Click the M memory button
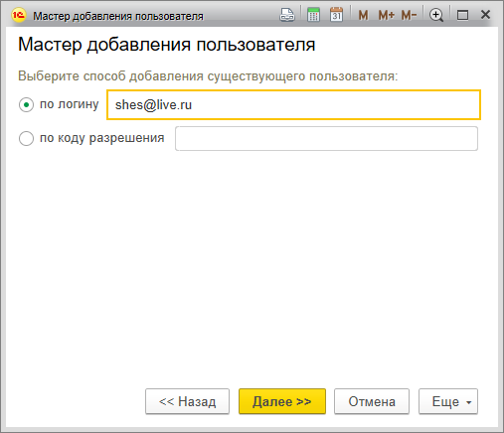The height and width of the screenshot is (433, 504). click(x=363, y=15)
